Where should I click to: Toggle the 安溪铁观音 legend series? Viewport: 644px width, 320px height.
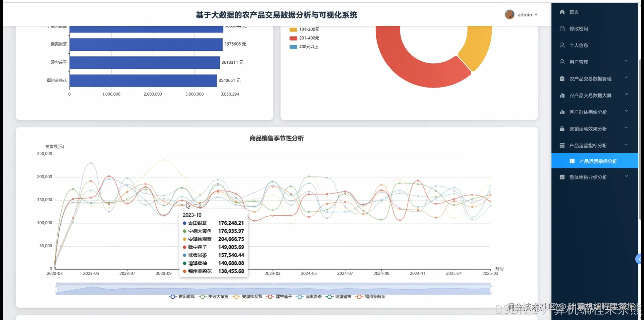click(x=248, y=297)
